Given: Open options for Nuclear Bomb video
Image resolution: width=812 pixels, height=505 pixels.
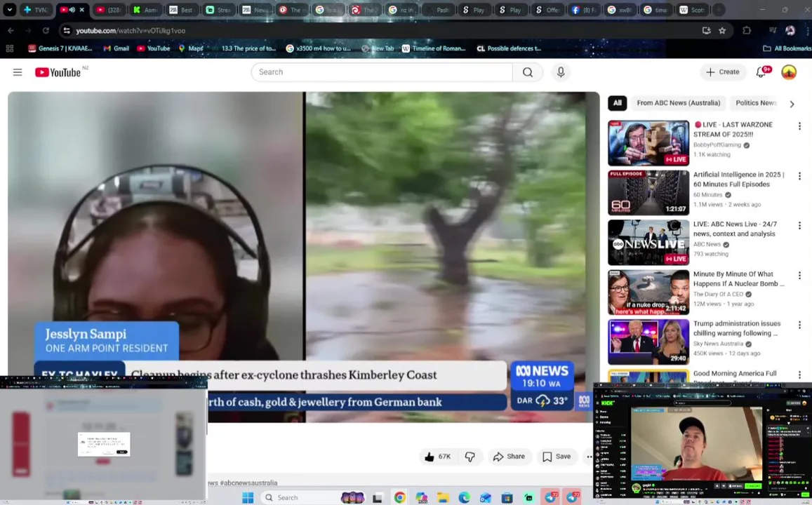Looking at the screenshot, I should coord(799,276).
